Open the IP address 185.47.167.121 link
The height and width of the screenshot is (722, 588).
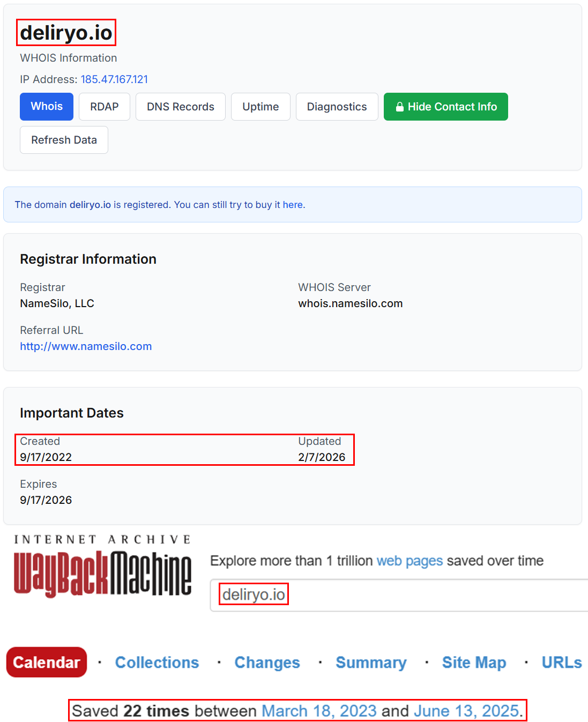(x=114, y=79)
